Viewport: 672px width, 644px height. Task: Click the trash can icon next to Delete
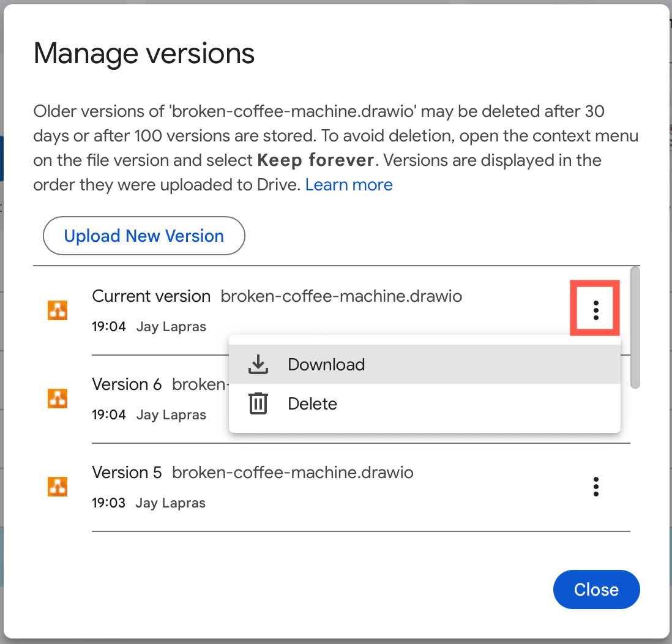click(x=258, y=403)
